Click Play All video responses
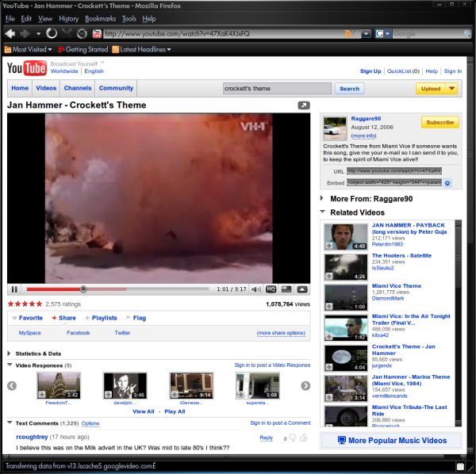 [x=175, y=411]
